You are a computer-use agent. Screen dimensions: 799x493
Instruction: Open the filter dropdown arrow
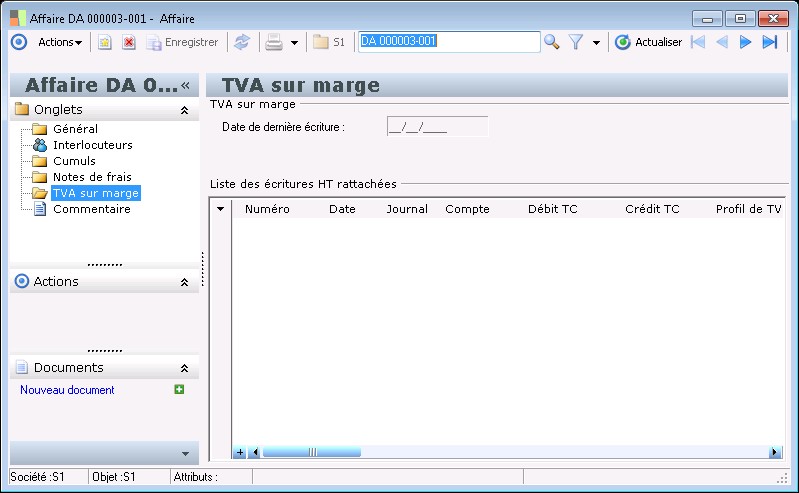coord(596,43)
